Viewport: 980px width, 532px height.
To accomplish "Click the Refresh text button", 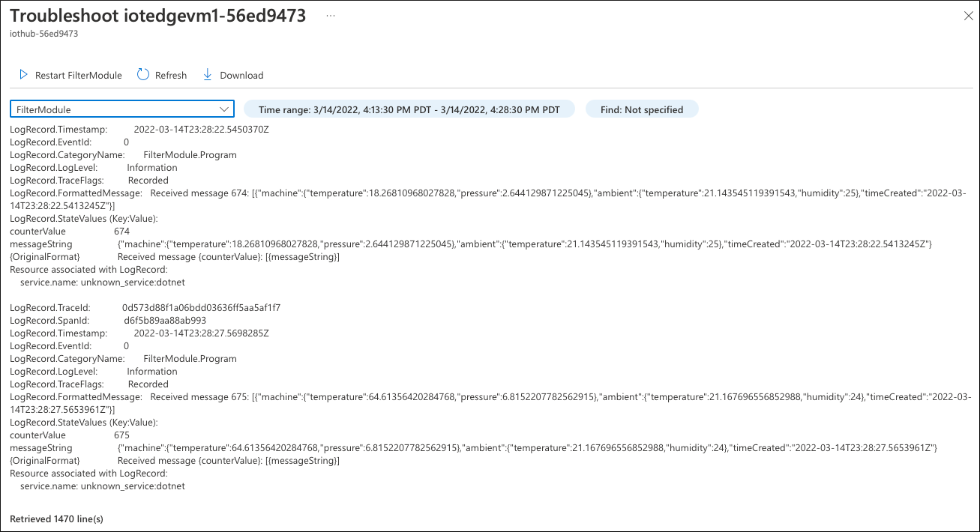I will pos(170,75).
